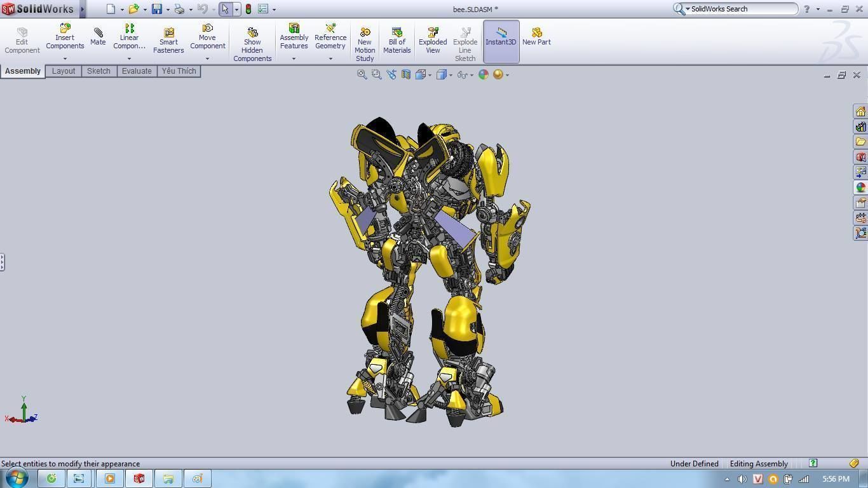Create an Exploded View
Image resolution: width=868 pixels, height=488 pixels.
pos(433,41)
